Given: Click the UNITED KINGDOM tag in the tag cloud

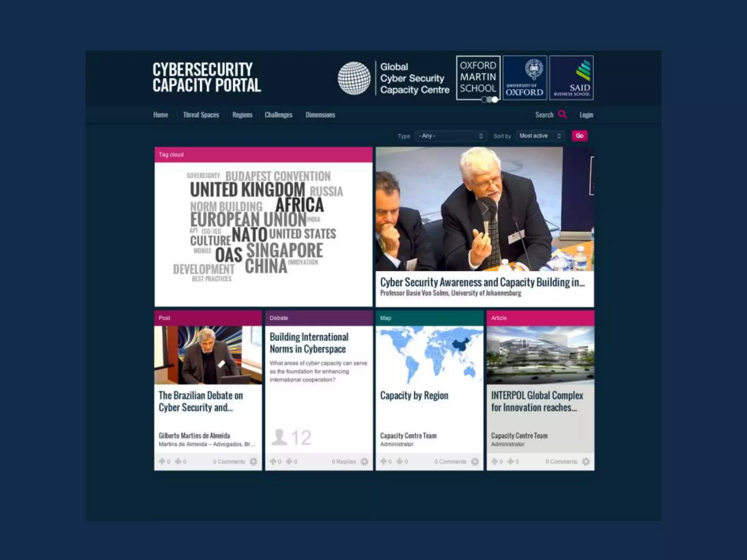Looking at the screenshot, I should click(247, 190).
